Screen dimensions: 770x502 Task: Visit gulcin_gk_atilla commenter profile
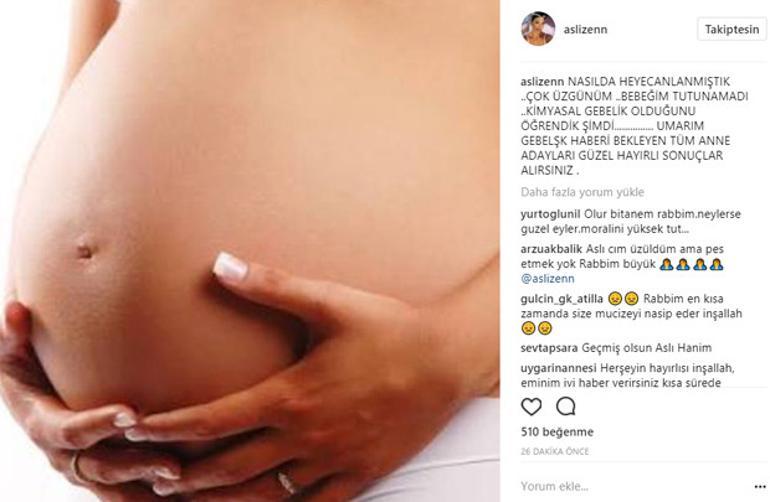click(x=562, y=299)
